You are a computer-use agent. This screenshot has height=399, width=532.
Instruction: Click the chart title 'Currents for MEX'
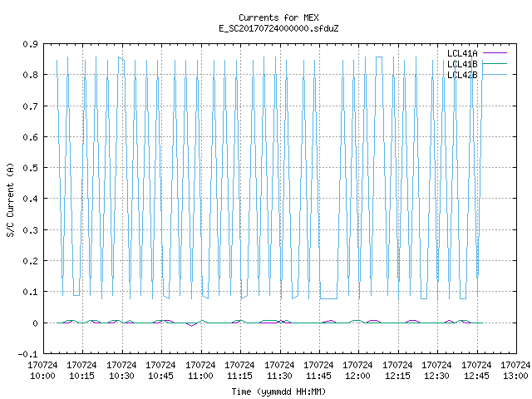point(278,17)
